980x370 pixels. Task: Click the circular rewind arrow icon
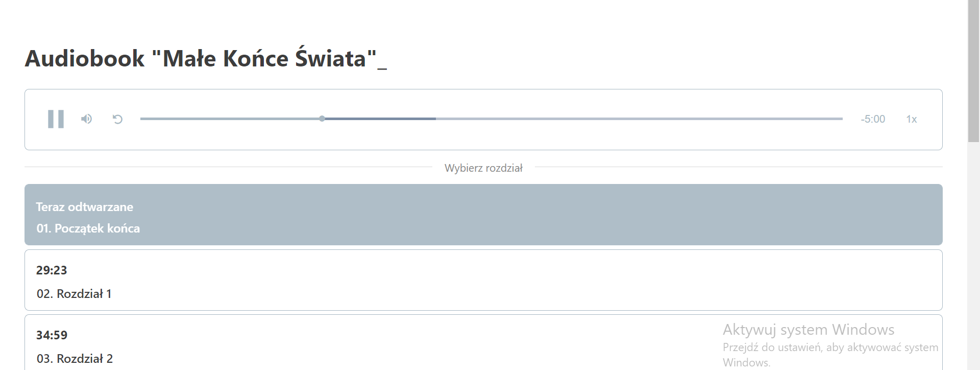117,119
